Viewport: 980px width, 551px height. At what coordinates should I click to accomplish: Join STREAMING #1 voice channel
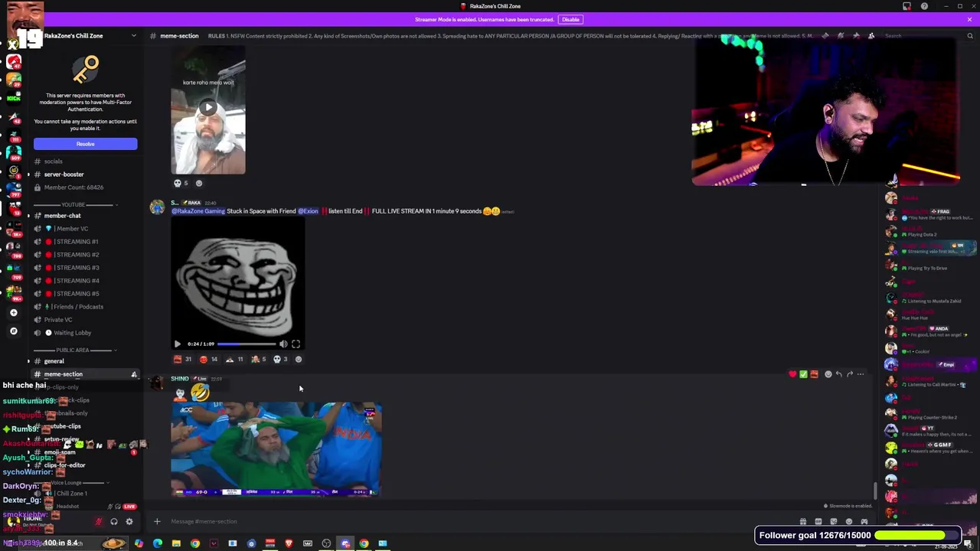click(85, 242)
